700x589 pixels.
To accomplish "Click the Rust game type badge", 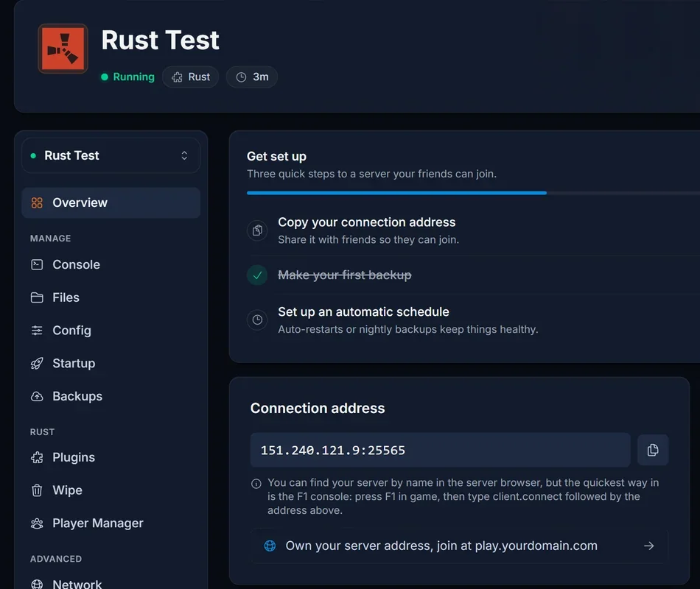I will (x=191, y=77).
